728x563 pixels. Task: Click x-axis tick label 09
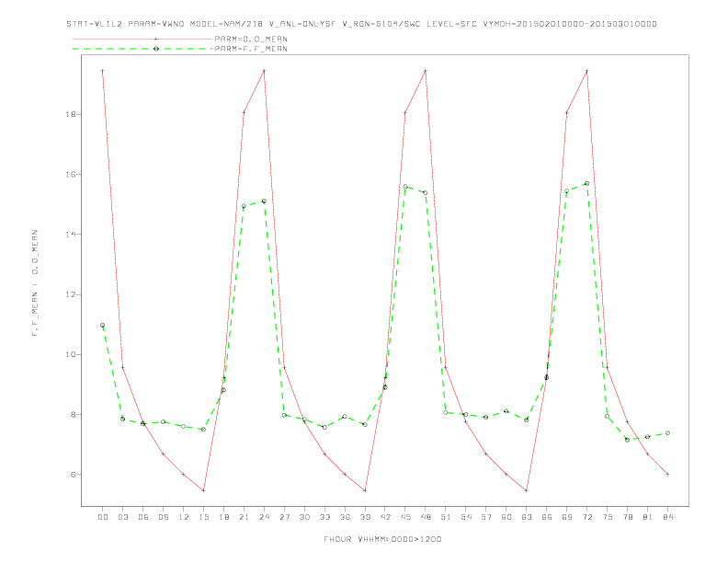pos(163,517)
